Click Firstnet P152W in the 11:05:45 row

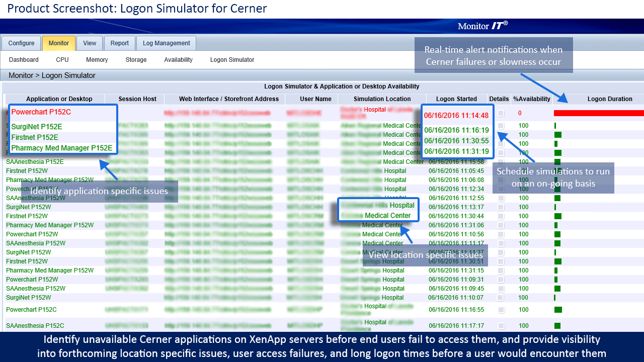tap(27, 171)
